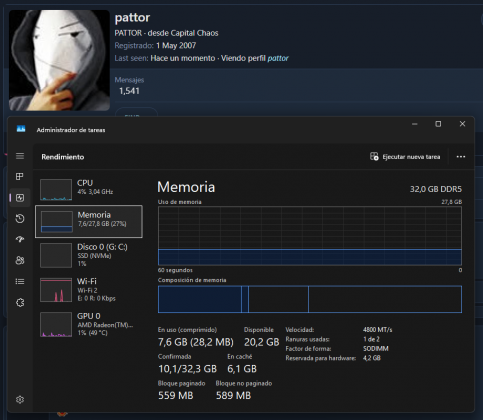The image size is (483, 420).
Task: Select the Performance page icon
Action: click(x=20, y=198)
